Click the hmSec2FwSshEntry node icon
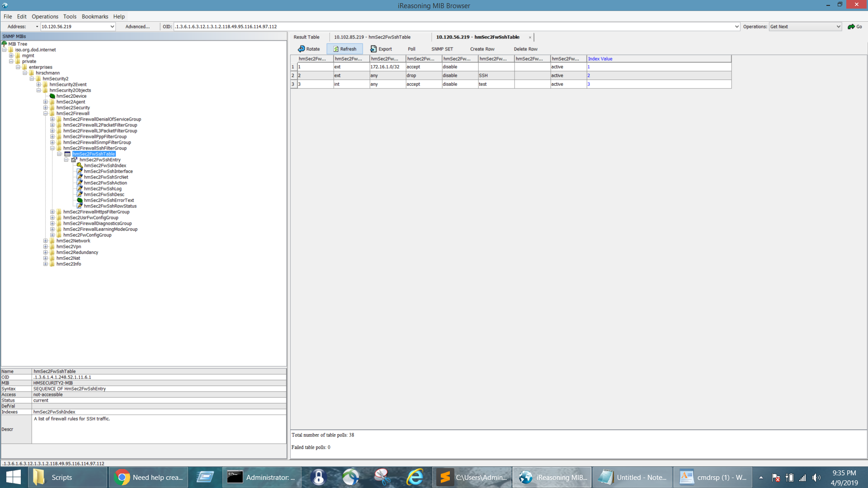Image resolution: width=868 pixels, height=488 pixels. (74, 160)
